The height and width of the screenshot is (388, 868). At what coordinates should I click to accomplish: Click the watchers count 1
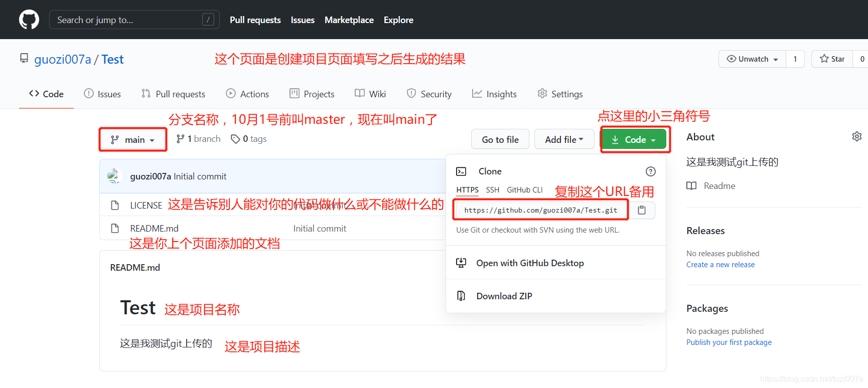795,59
